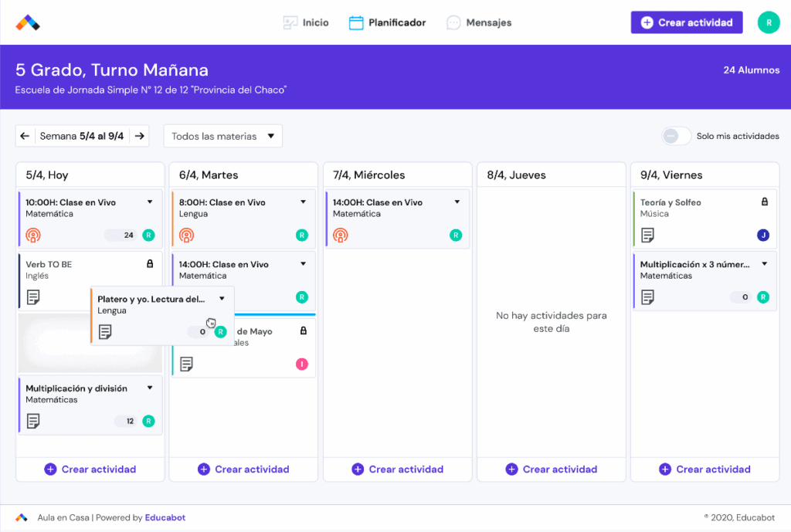
Task: Expand options for Multiplicación x 3 números card
Action: (764, 264)
